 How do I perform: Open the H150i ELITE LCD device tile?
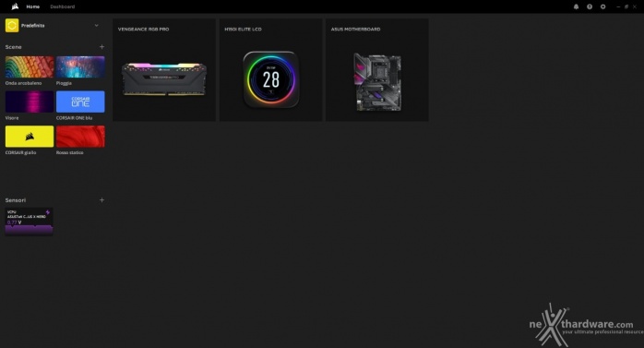[270, 70]
